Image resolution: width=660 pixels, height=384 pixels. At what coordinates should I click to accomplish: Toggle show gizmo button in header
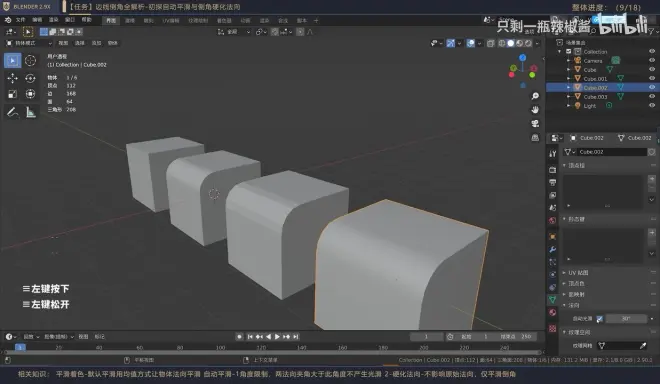(x=450, y=43)
